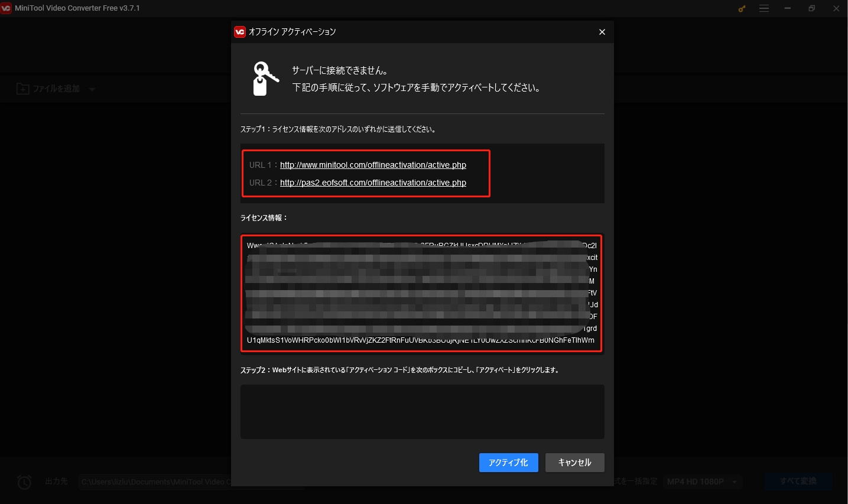Minimize the MiniTool Video Converter window
This screenshot has height=504, width=848.
788,8
